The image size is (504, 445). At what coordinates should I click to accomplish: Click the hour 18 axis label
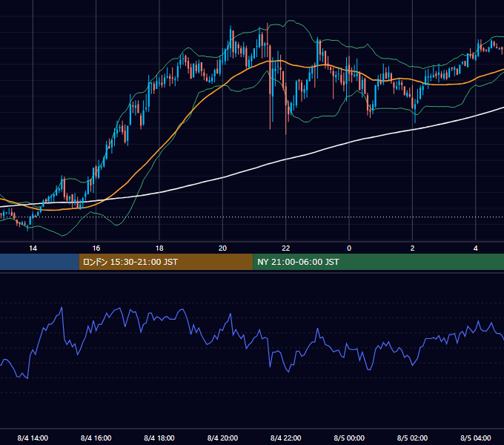159,248
